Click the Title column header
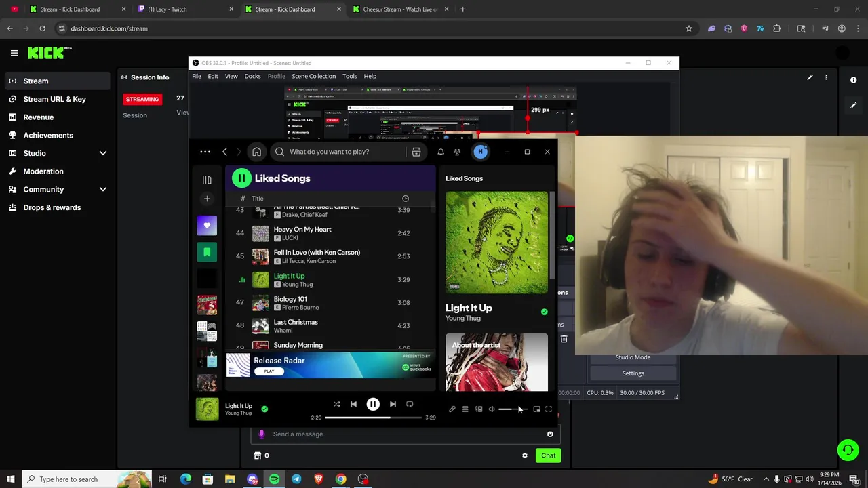 click(258, 199)
